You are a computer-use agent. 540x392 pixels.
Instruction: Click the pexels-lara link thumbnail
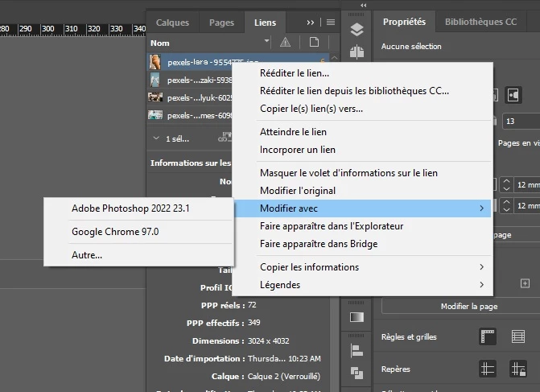click(155, 62)
